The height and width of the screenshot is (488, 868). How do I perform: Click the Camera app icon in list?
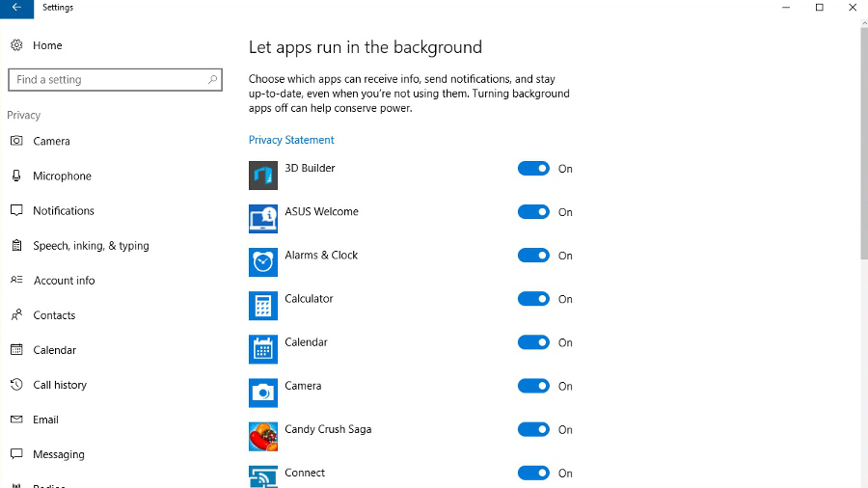(263, 393)
